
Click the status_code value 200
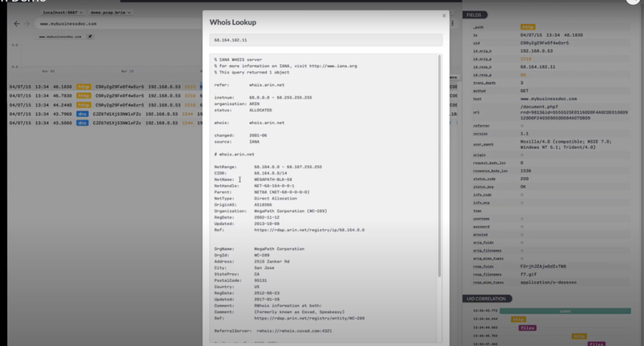point(525,179)
